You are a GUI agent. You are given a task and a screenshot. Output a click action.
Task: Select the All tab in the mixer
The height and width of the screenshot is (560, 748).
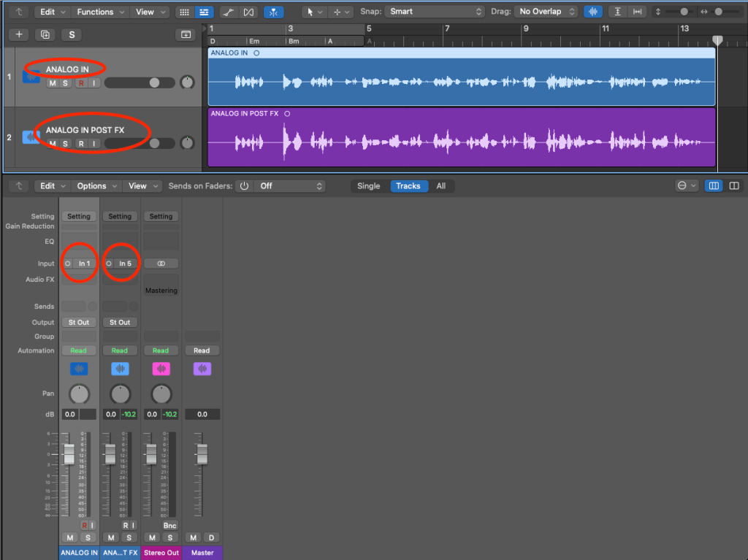440,186
